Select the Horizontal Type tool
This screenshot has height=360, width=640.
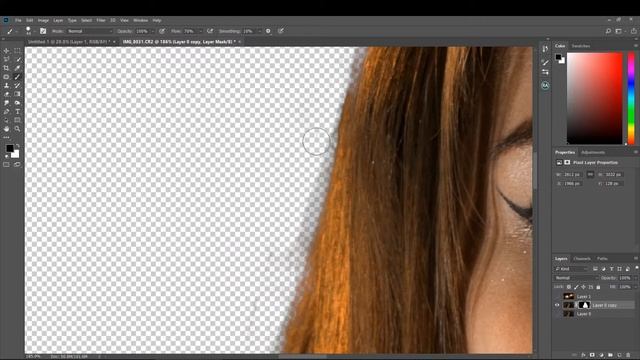(17, 111)
